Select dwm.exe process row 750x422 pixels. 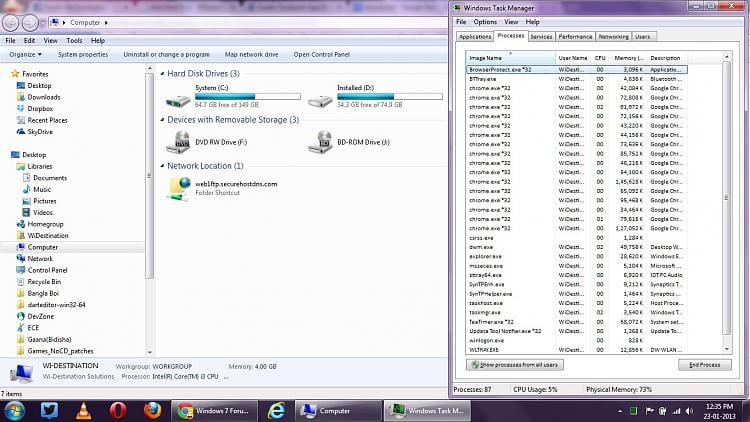(x=576, y=247)
